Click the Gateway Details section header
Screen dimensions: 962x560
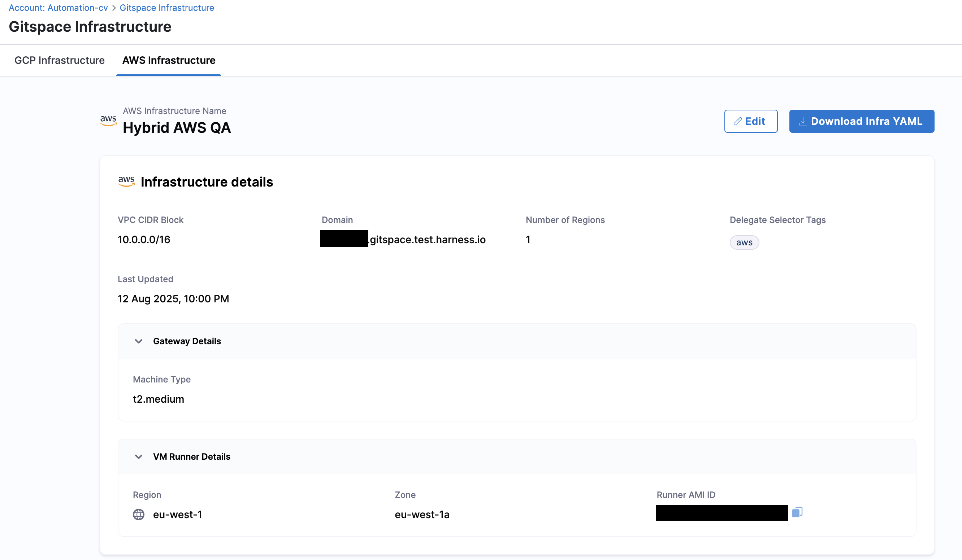coord(187,341)
